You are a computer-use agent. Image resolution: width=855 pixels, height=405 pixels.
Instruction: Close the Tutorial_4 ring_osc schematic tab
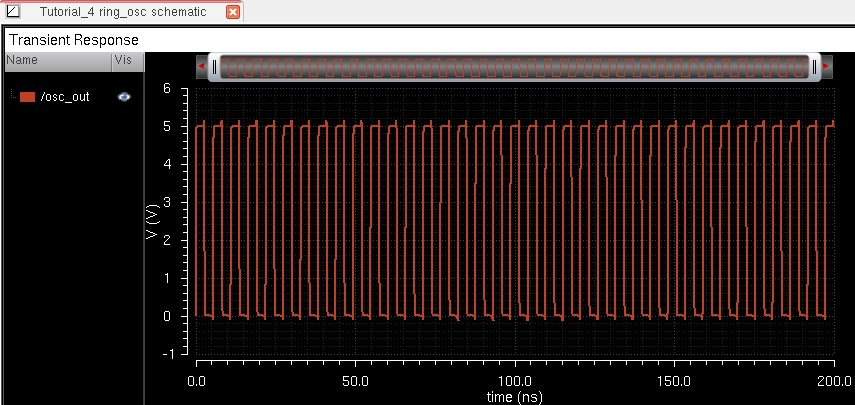coord(233,11)
